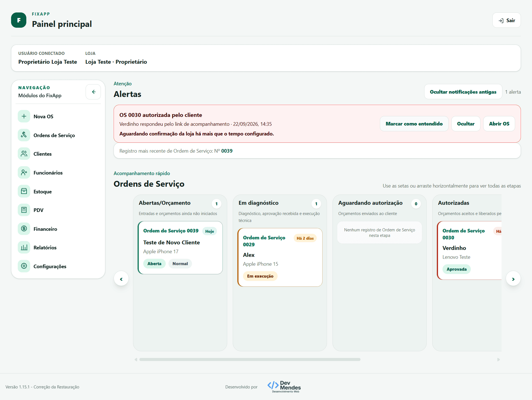Click the FixApp green F logo
532x400 pixels.
click(x=19, y=20)
